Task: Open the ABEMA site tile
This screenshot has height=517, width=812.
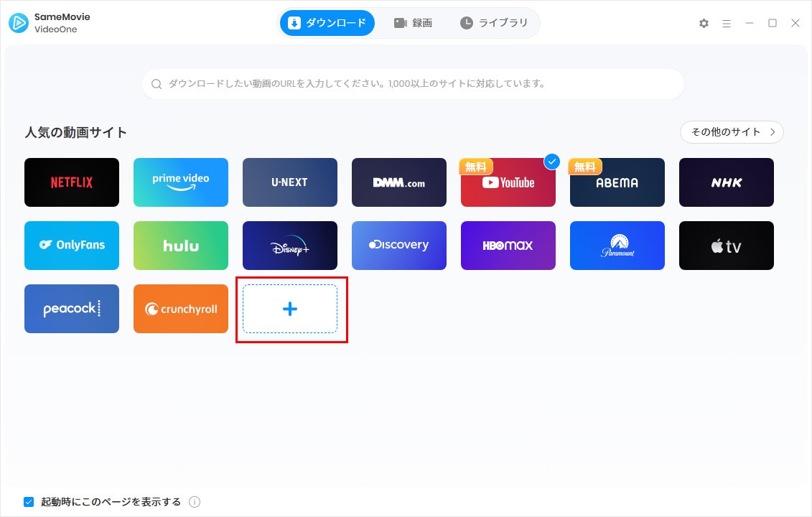Action: (617, 182)
